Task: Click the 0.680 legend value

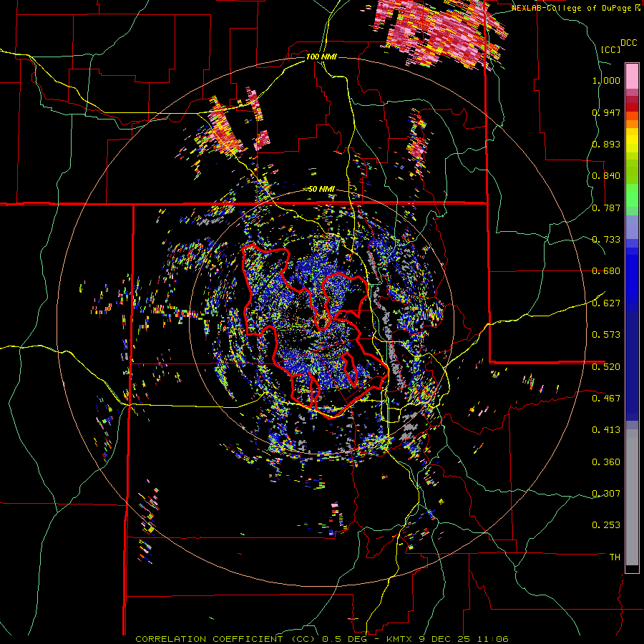Action: 606,271
